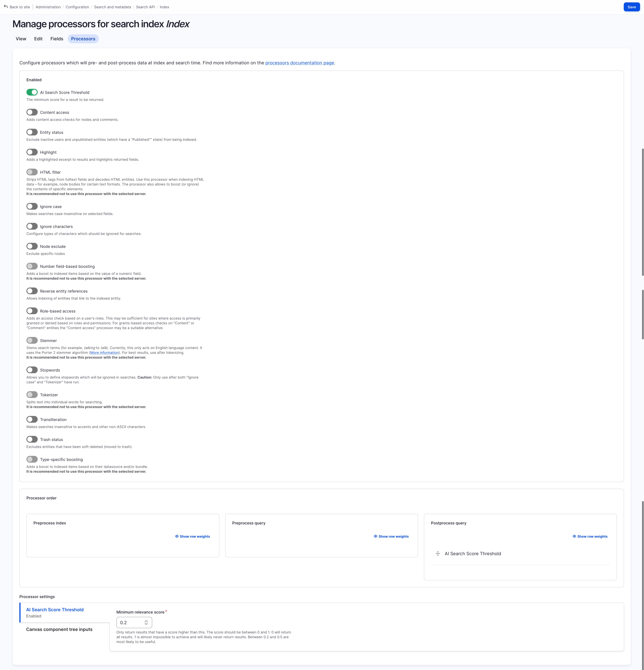Open Canvas component tree inputs settings tab
The image size is (644, 670).
pos(59,629)
